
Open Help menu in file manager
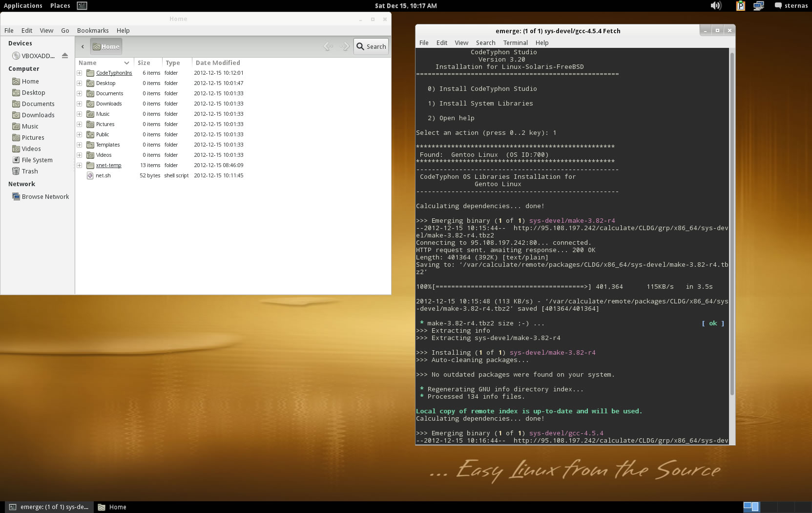tap(123, 30)
